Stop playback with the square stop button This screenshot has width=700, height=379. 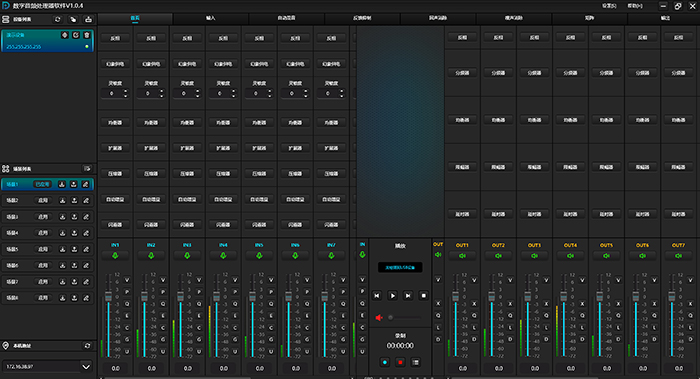coord(424,296)
